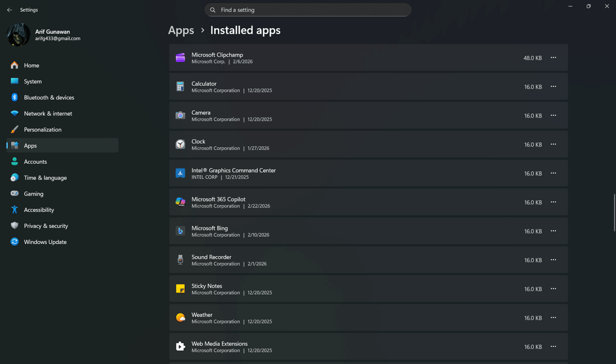Select the Calculator app icon
Viewport: 616px width, 364px height.
pos(180,86)
